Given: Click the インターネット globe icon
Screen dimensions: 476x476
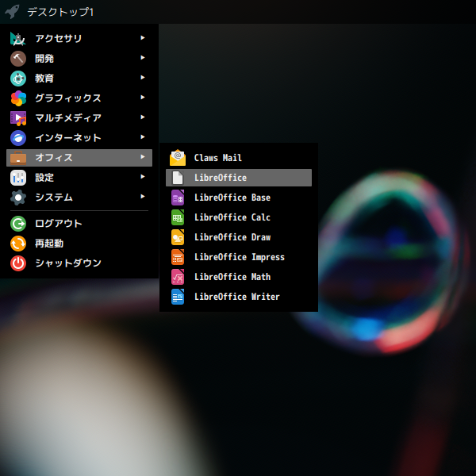Looking at the screenshot, I should (x=18, y=138).
